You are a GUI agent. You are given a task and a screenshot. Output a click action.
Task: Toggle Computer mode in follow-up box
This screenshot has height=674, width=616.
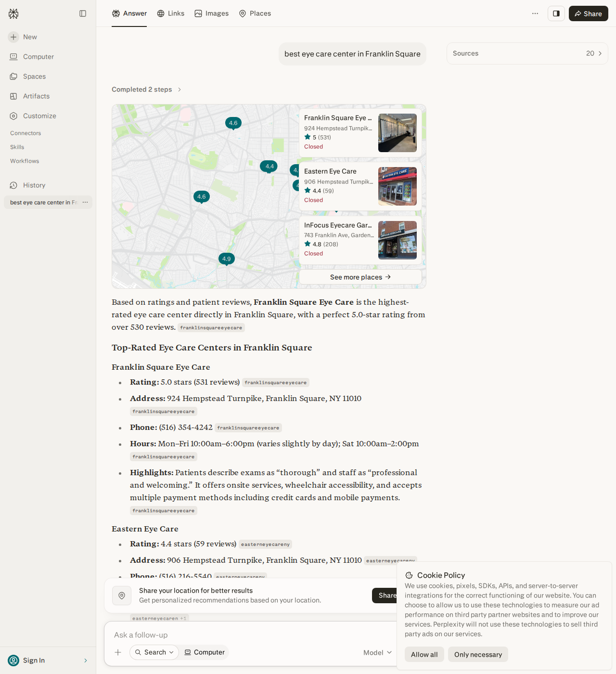[x=205, y=652]
